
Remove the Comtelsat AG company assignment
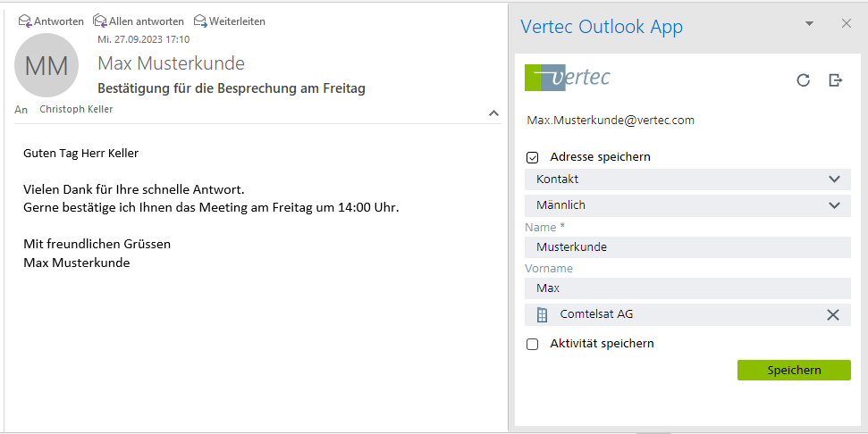(x=833, y=314)
